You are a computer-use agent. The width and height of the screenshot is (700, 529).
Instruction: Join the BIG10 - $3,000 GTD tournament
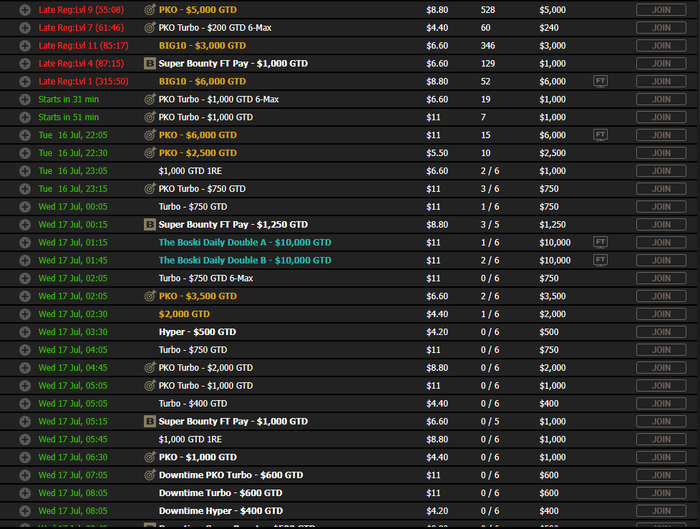coord(661,46)
